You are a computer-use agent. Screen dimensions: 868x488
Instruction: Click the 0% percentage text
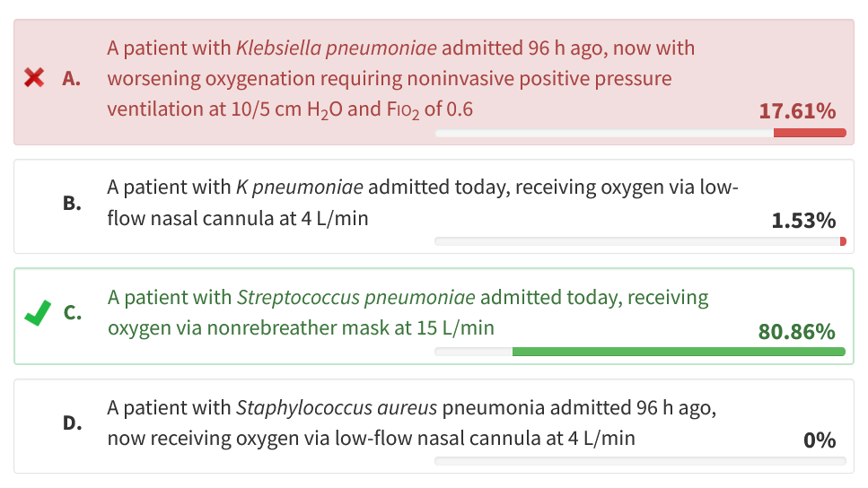pos(820,440)
